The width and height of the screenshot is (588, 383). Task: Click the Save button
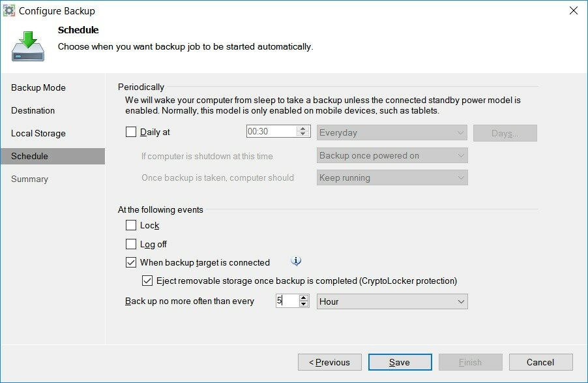tap(400, 362)
